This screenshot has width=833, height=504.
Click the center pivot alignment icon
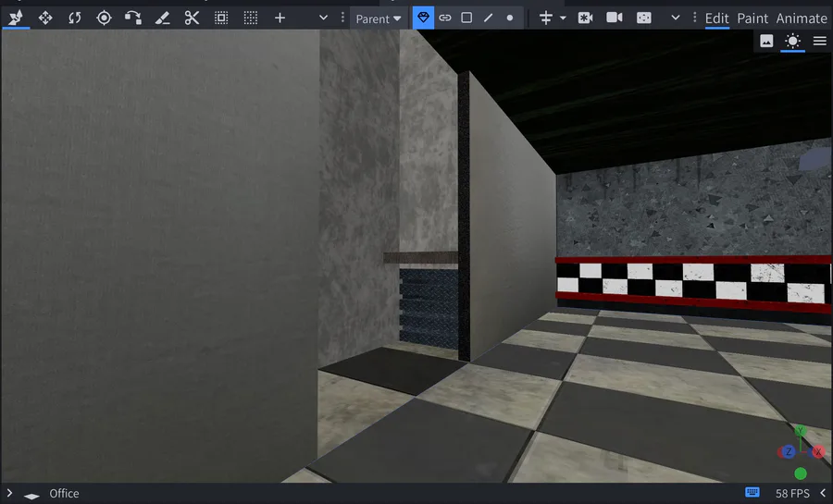[545, 18]
